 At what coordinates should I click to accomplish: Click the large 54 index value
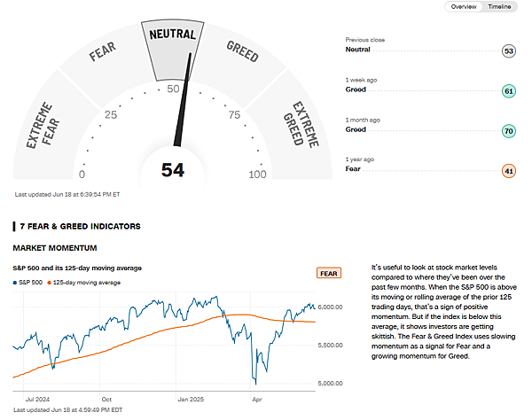click(173, 170)
